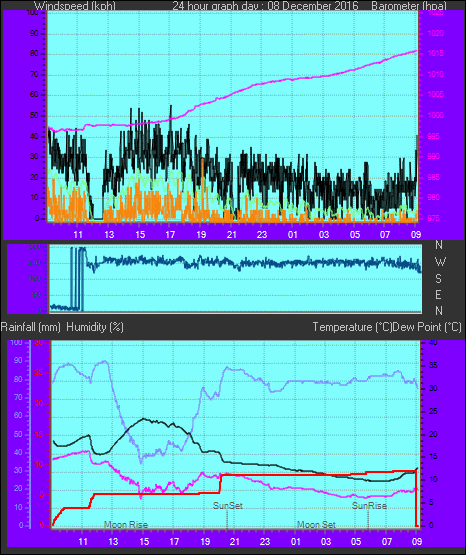Click the pink "990" barometer axis value
The image size is (466, 555).
coord(433,156)
